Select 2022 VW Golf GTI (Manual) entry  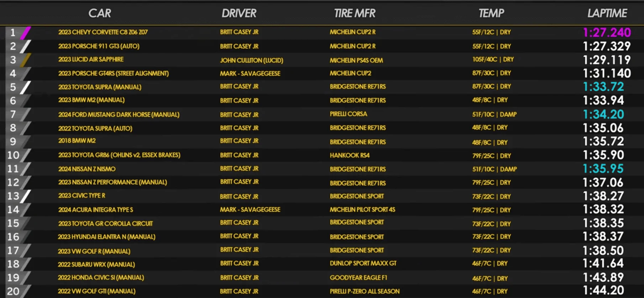coord(96,291)
